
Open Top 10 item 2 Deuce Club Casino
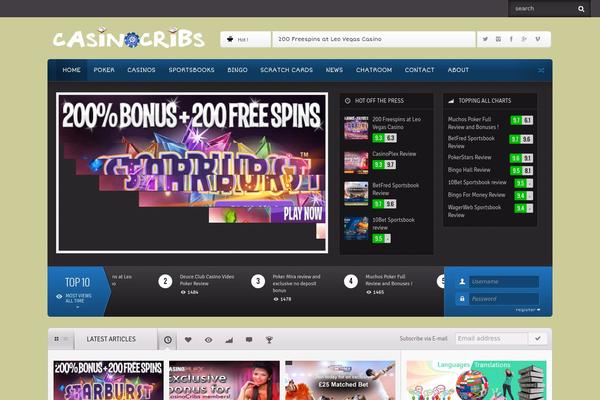coord(207,280)
